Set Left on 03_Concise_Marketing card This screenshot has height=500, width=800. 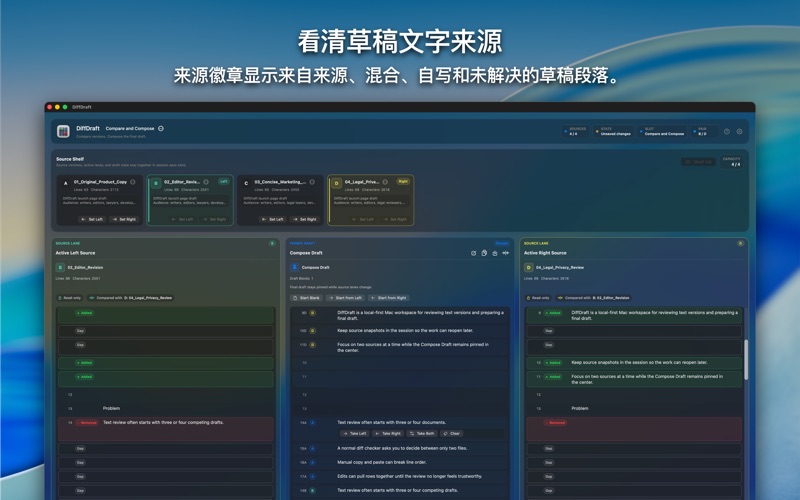(272, 219)
